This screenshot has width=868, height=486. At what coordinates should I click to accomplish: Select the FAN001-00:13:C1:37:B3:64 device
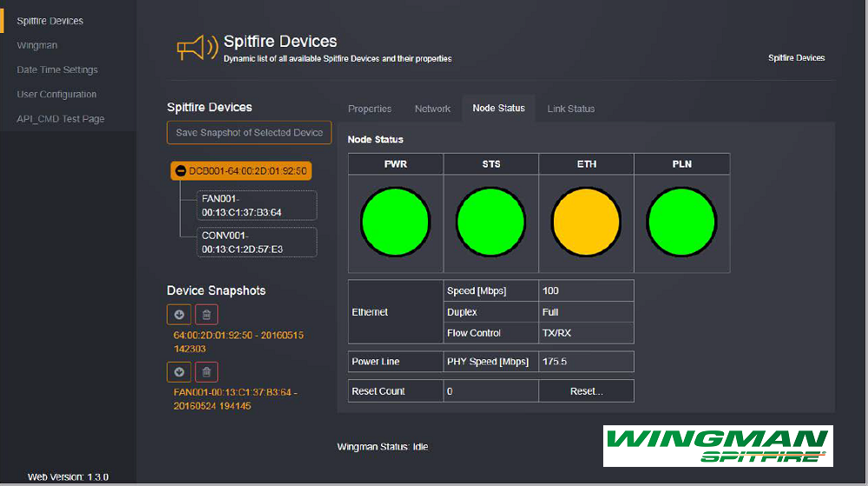click(257, 206)
